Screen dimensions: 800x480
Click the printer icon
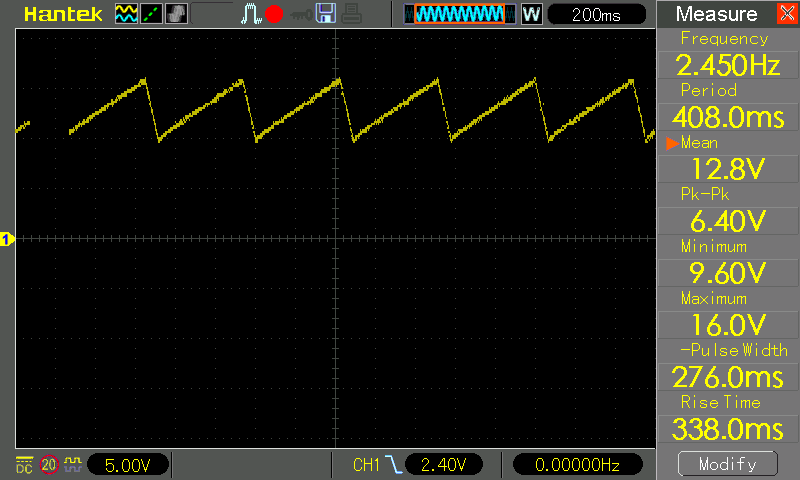[351, 14]
